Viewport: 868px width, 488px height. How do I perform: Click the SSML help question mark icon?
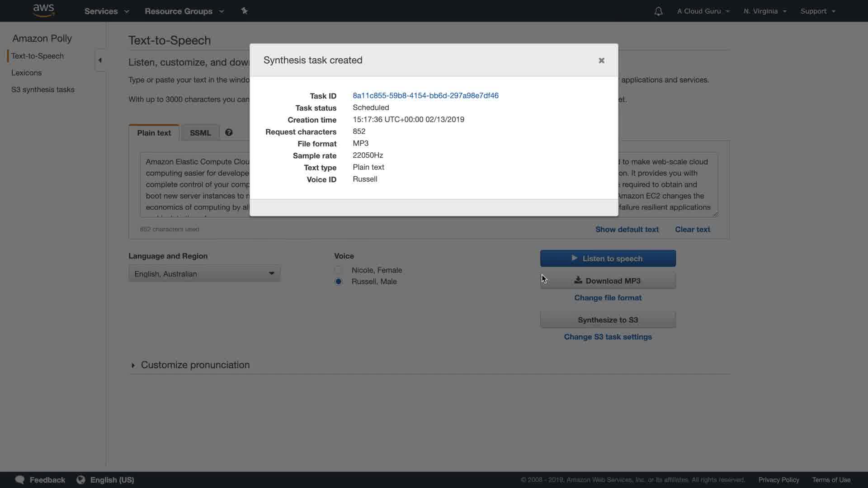tap(229, 132)
